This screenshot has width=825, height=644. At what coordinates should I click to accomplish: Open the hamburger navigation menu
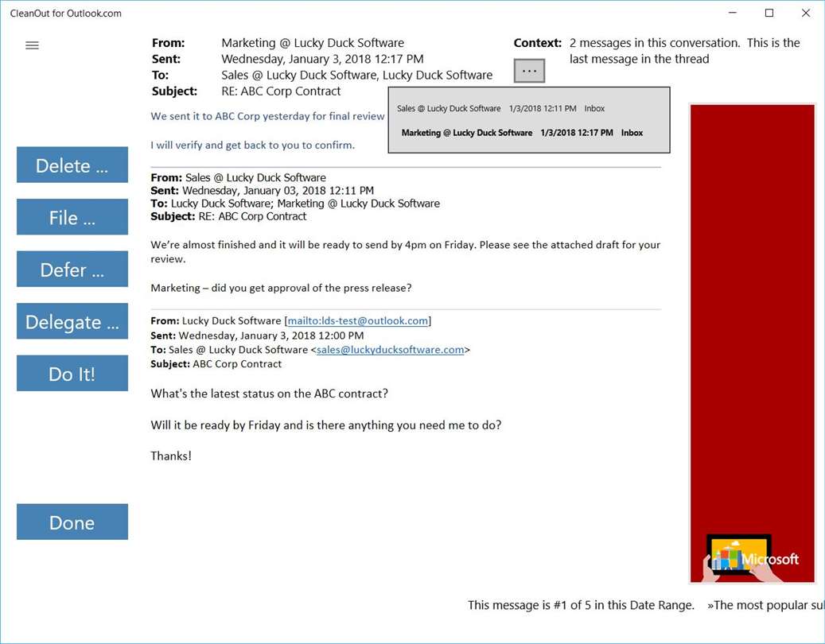pyautogui.click(x=32, y=45)
